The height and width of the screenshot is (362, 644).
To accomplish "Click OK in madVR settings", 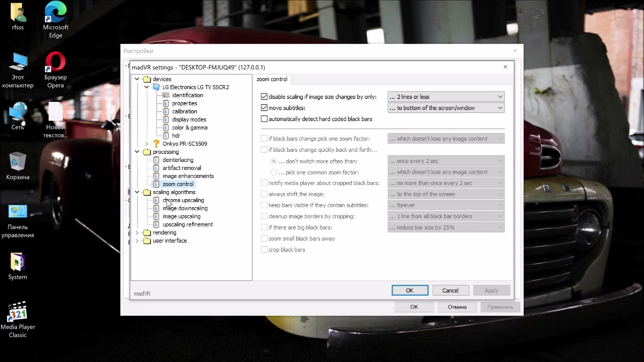I will (410, 290).
